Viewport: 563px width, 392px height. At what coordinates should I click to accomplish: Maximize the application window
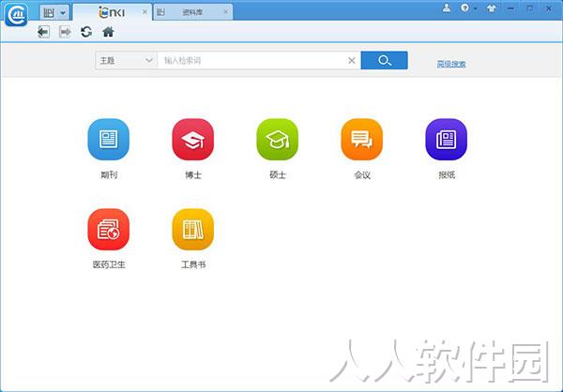click(529, 8)
